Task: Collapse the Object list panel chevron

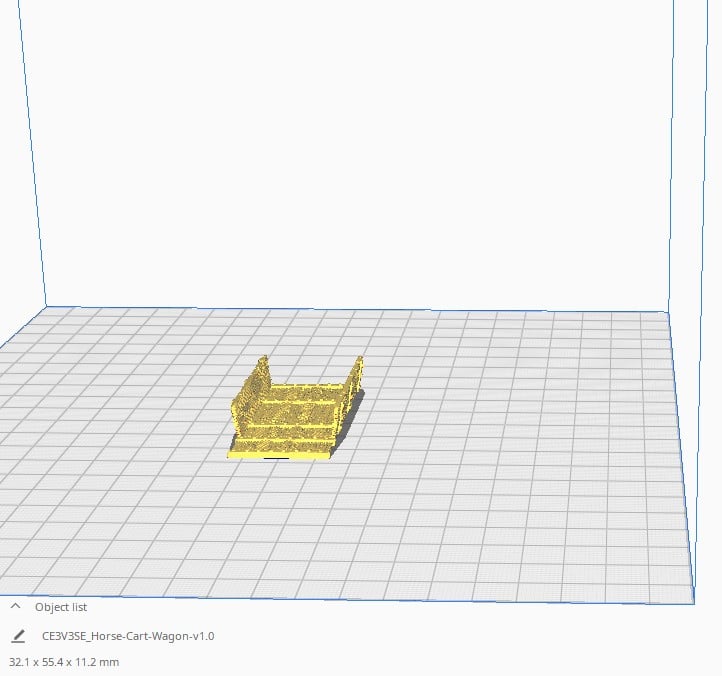Action: click(x=15, y=606)
